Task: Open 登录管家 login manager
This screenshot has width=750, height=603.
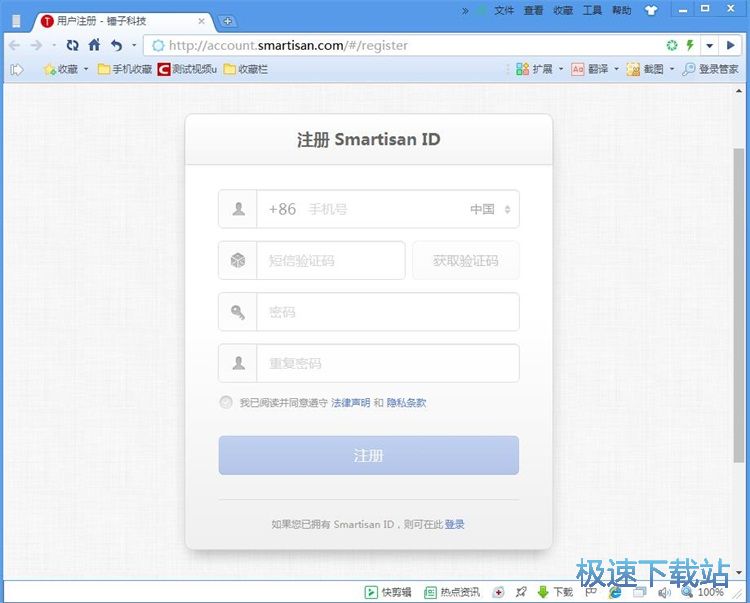Action: tap(710, 70)
